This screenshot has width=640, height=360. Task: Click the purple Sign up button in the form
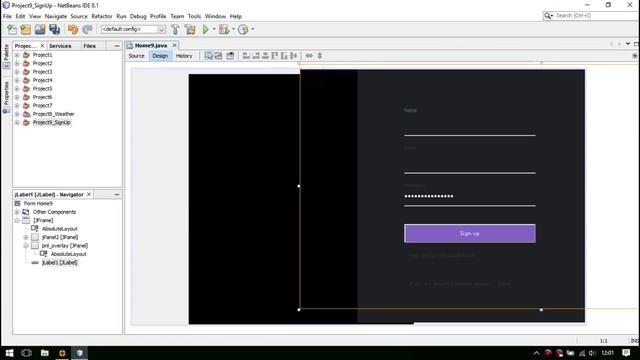470,233
